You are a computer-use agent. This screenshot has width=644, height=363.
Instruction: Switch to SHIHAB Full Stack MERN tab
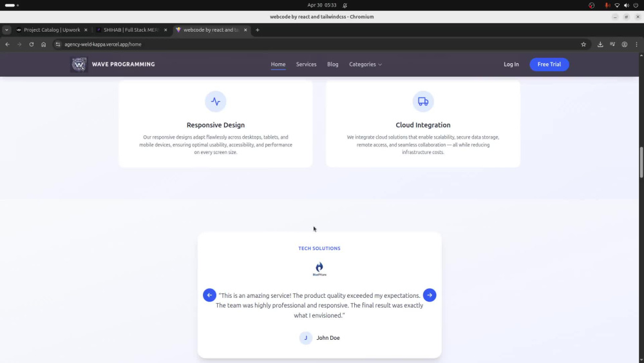(131, 30)
